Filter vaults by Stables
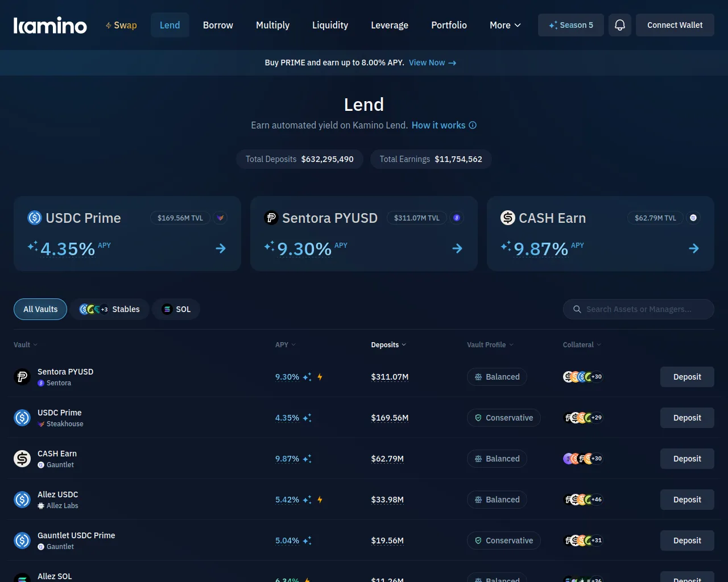This screenshot has height=582, width=728. [x=110, y=309]
